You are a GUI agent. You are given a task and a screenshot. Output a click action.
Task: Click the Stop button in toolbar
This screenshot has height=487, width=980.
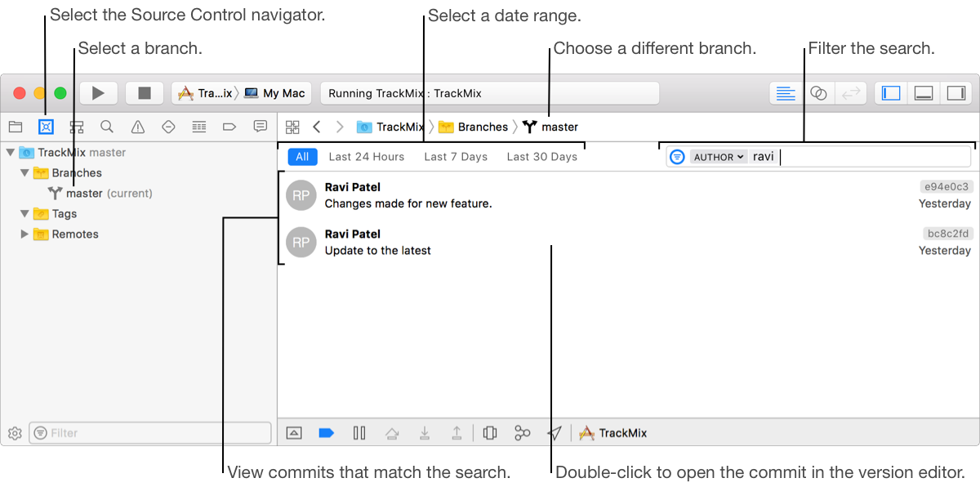145,93
